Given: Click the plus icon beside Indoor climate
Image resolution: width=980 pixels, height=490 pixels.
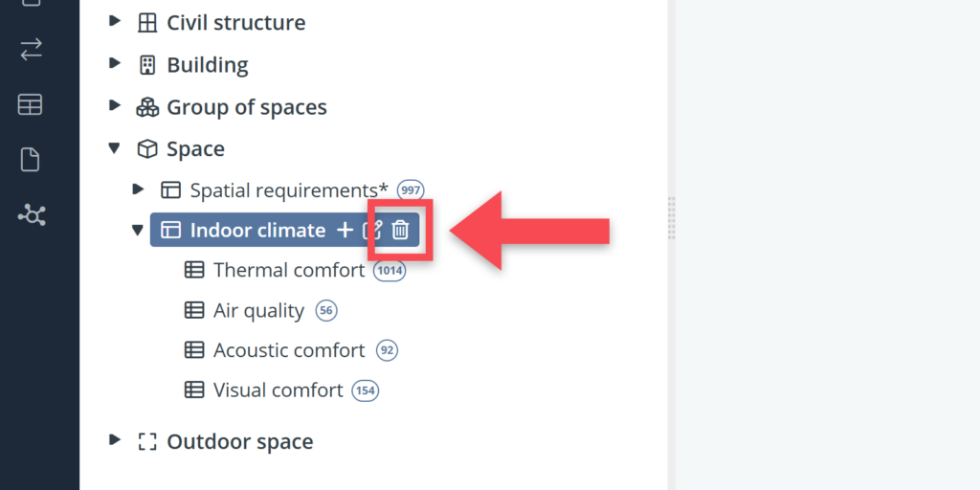Looking at the screenshot, I should click(345, 230).
